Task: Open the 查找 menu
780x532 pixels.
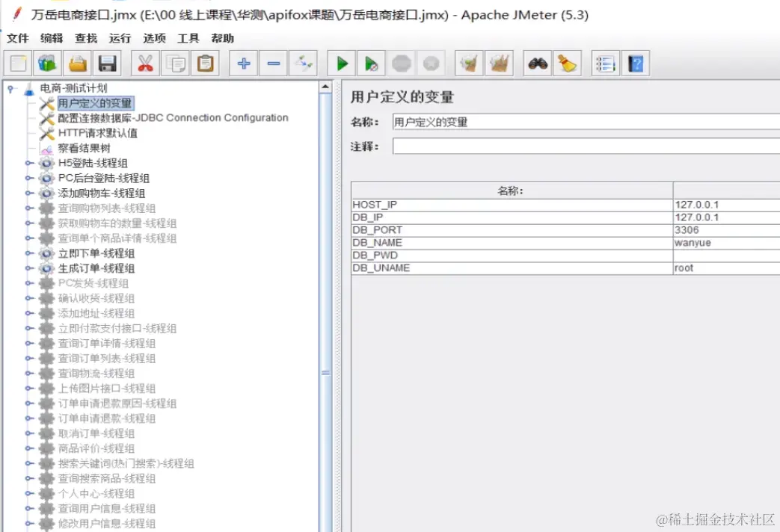Action: point(86,38)
